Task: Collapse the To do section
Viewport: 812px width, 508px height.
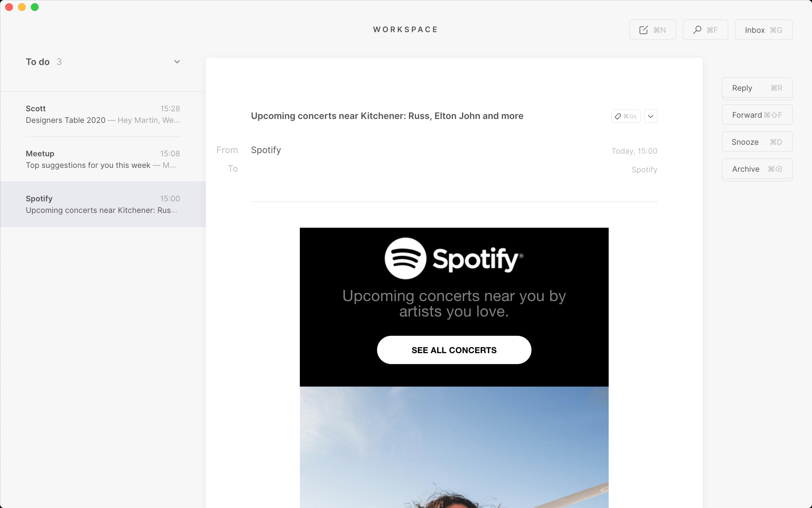Action: click(x=177, y=62)
